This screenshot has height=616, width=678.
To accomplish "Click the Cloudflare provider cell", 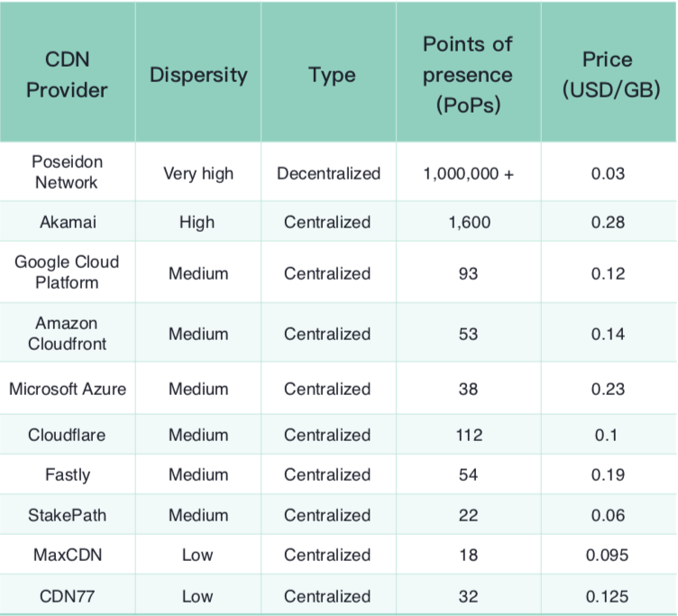I will [x=67, y=435].
